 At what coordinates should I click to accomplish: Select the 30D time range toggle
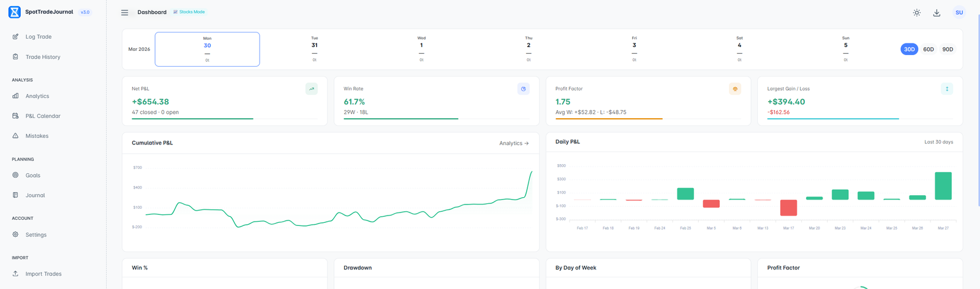[x=910, y=49]
